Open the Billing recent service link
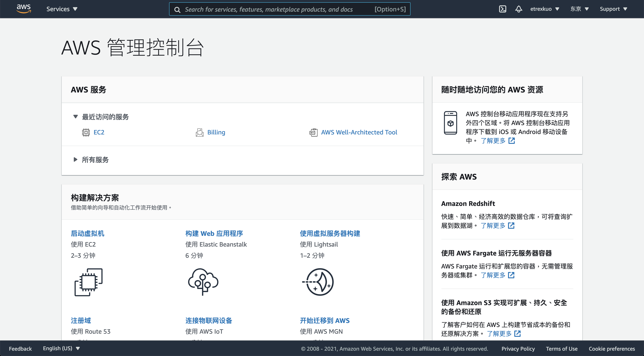This screenshot has height=356, width=644. [x=216, y=132]
